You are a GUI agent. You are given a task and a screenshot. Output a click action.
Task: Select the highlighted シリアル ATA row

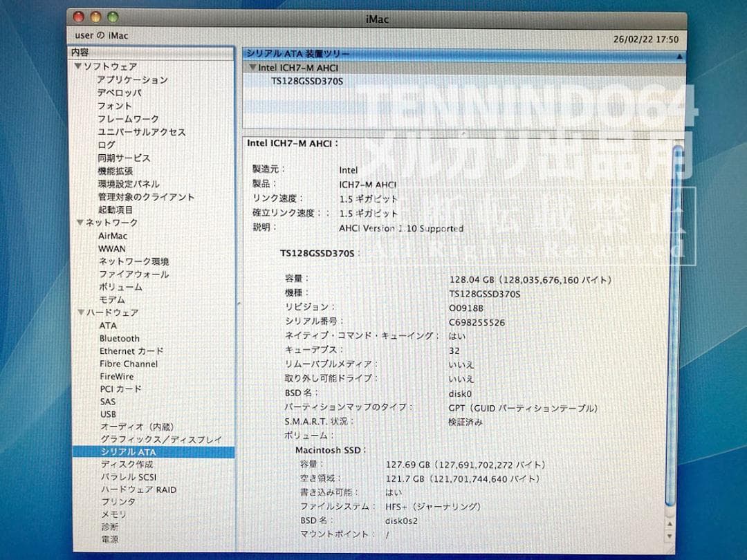(x=154, y=452)
